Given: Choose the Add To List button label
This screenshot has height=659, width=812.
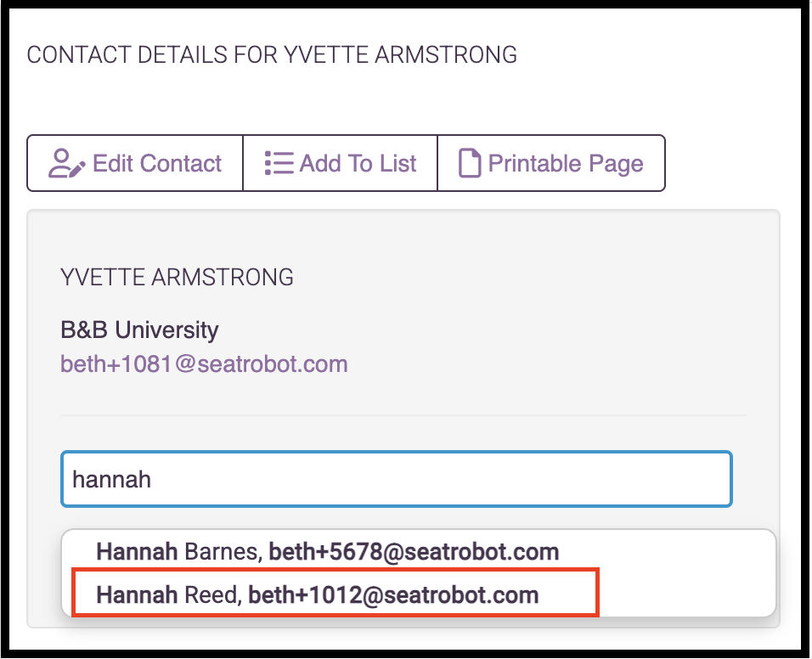Looking at the screenshot, I should point(358,164).
